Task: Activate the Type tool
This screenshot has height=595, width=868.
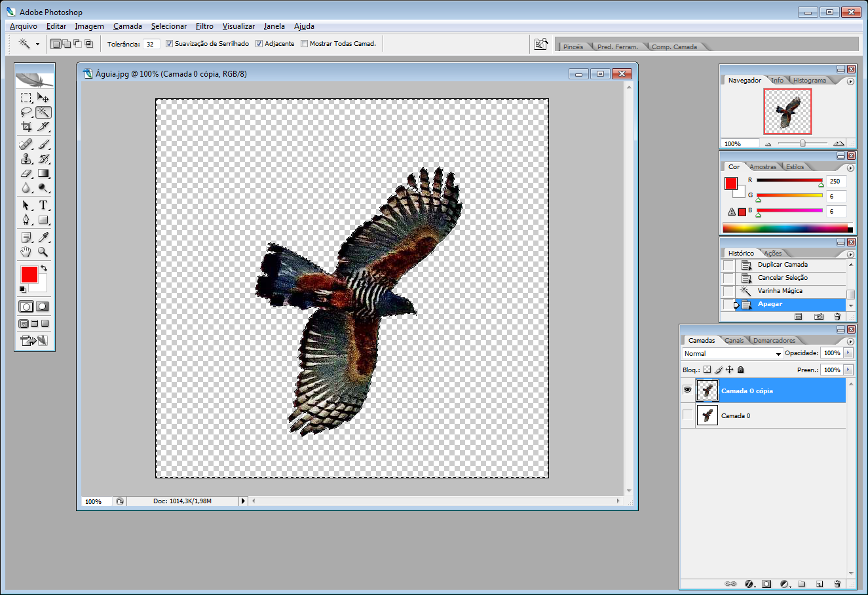Action: pos(43,205)
